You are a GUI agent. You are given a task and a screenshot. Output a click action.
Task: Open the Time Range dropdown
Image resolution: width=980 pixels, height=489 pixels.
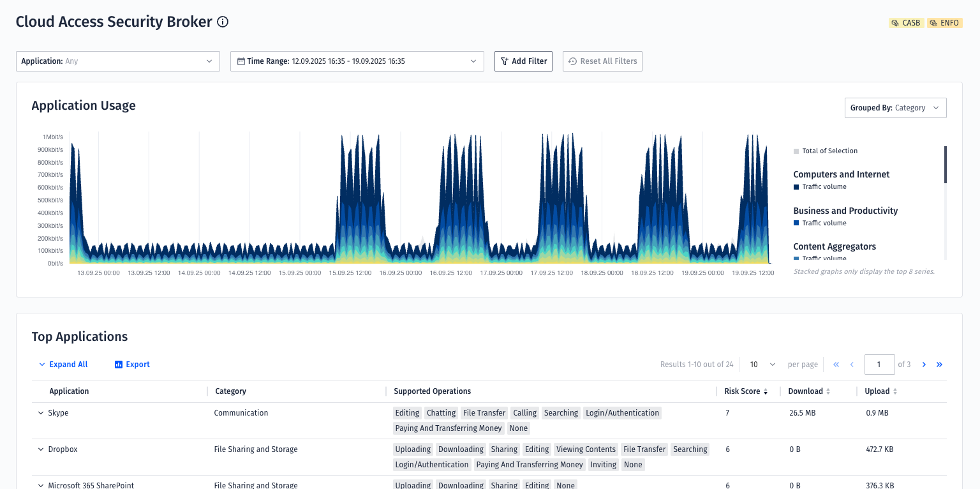coord(357,61)
